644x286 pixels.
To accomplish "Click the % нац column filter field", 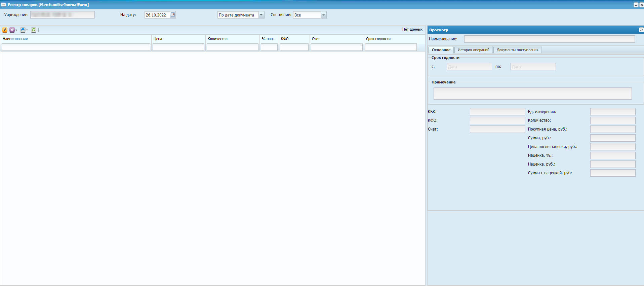I will 269,47.
